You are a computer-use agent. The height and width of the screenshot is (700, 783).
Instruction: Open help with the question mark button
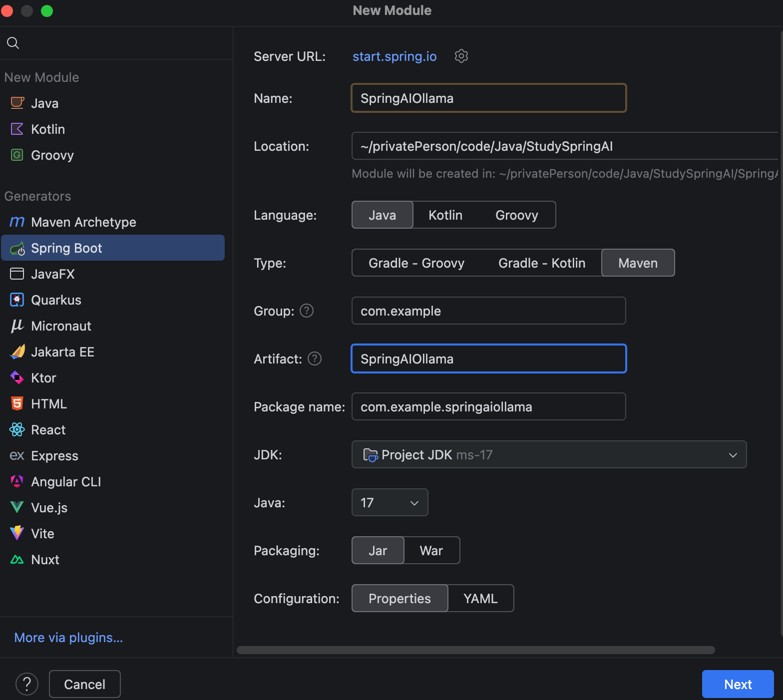27,684
